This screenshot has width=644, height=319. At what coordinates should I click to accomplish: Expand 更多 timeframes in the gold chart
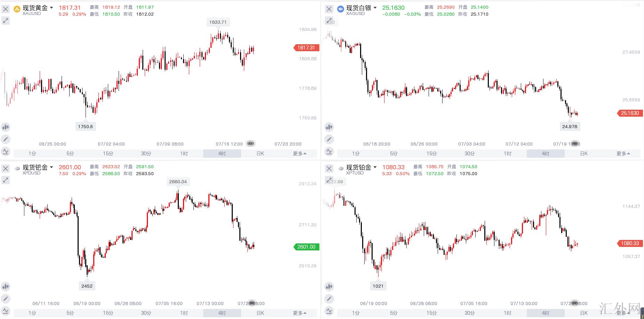click(300, 154)
